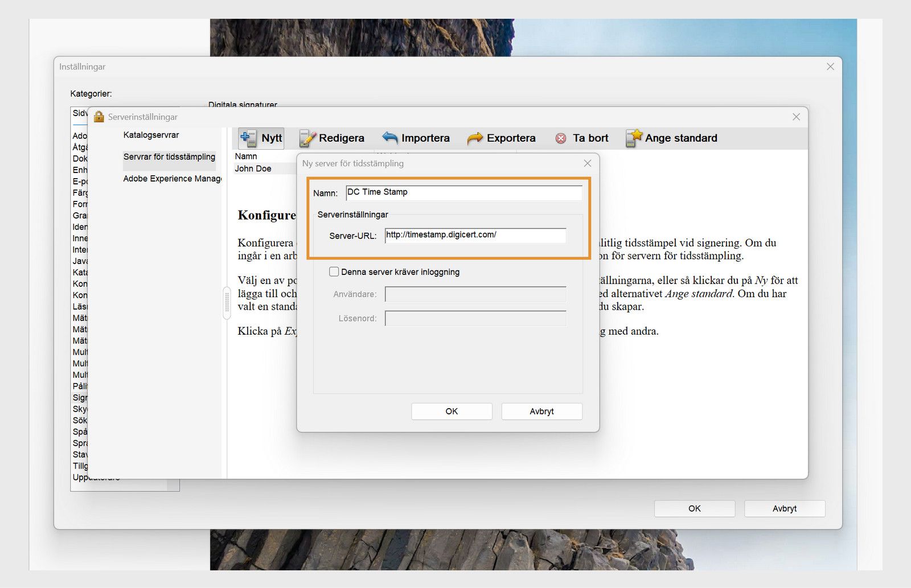Image resolution: width=911 pixels, height=588 pixels.
Task: Select Katalogservrar in the sidebar
Action: click(150, 135)
